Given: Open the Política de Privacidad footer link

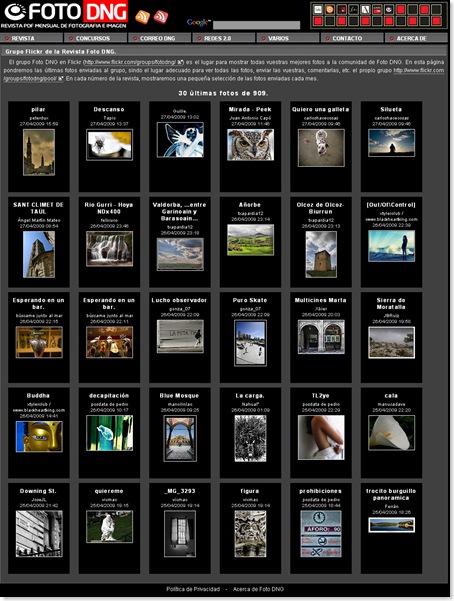Looking at the screenshot, I should click(x=193, y=589).
